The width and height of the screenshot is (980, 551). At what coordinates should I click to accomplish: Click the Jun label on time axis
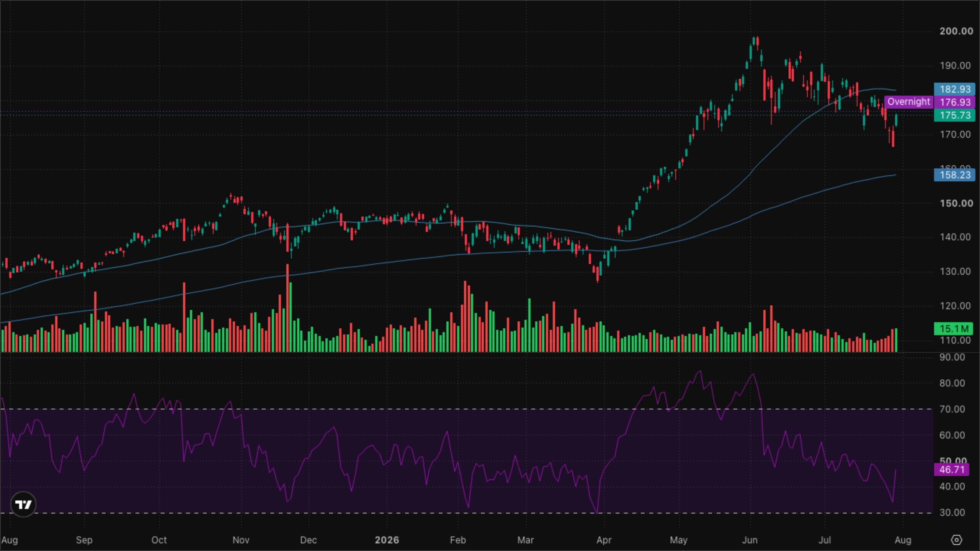point(750,540)
